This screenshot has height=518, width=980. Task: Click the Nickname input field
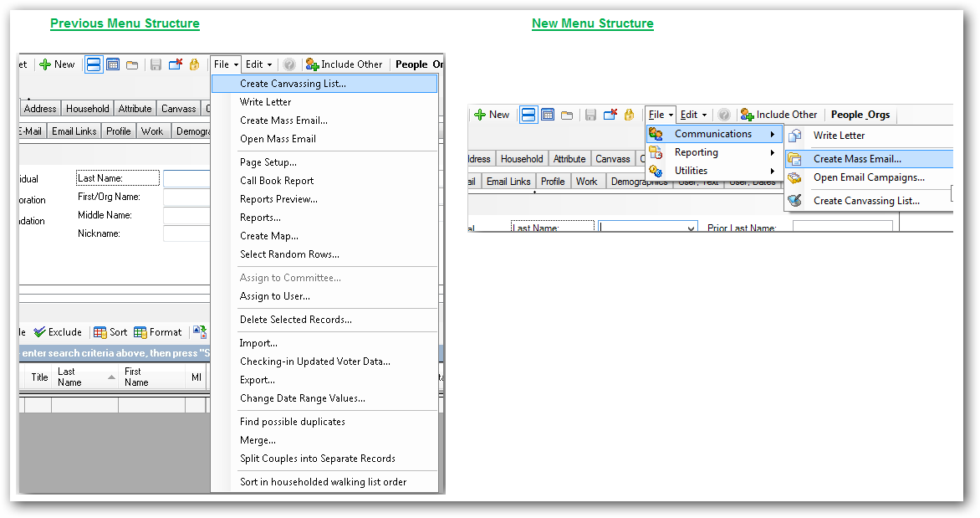coord(186,234)
